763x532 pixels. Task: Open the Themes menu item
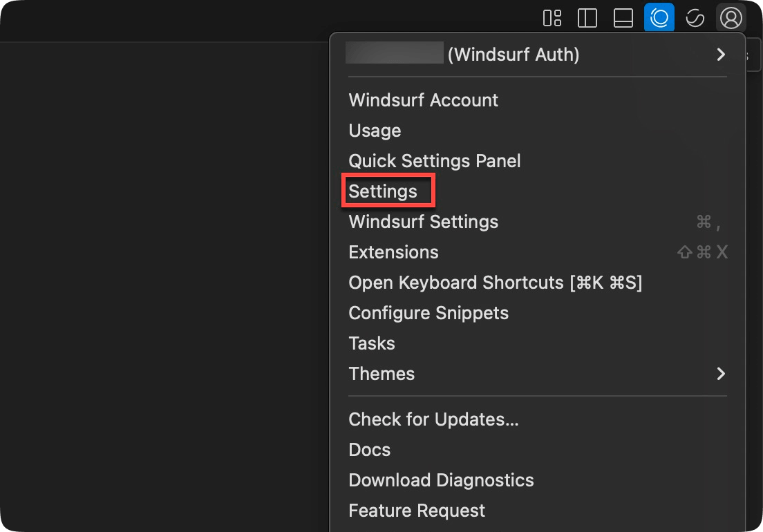381,374
